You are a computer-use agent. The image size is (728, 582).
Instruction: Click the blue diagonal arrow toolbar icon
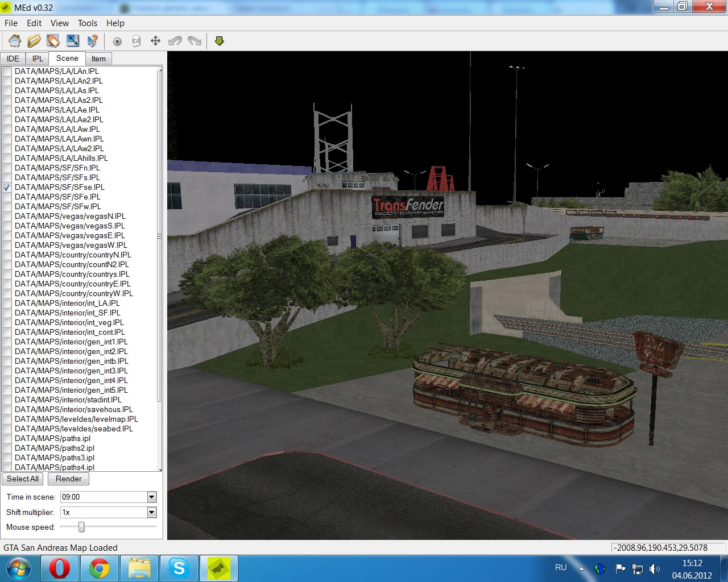73,41
